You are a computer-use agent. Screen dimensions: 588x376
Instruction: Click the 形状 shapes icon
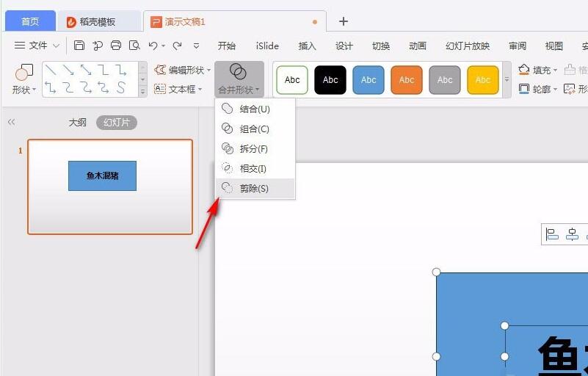pyautogui.click(x=23, y=73)
